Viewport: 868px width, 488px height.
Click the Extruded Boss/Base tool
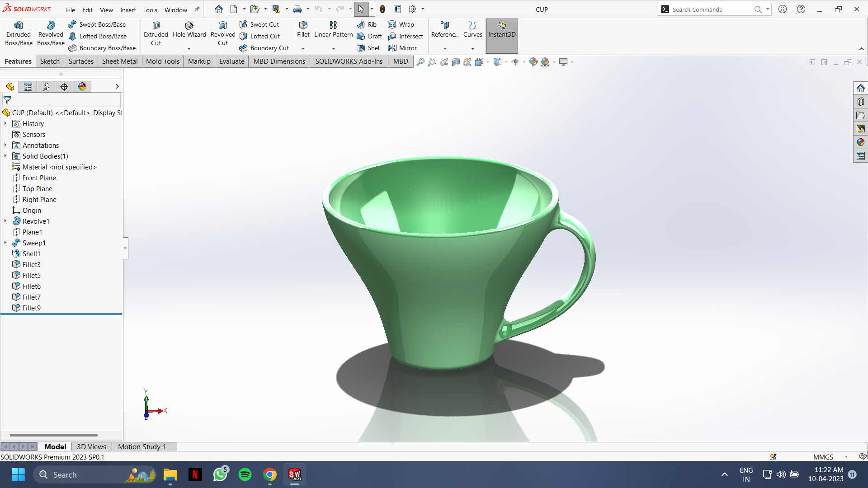point(19,34)
